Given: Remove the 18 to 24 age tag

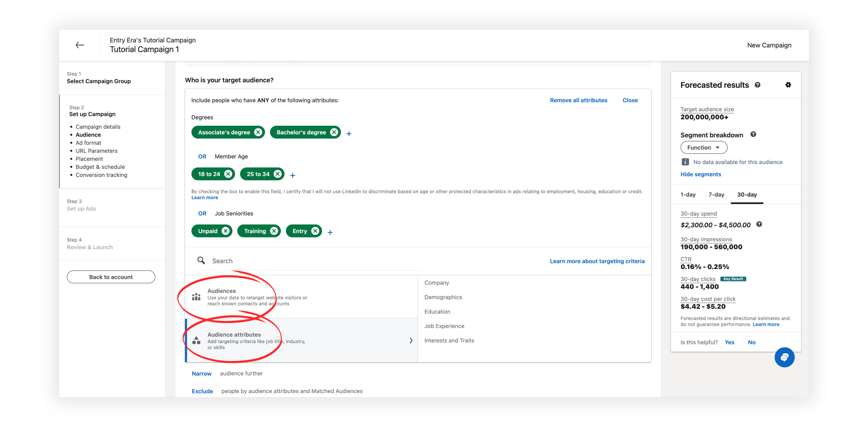Looking at the screenshot, I should point(228,174).
